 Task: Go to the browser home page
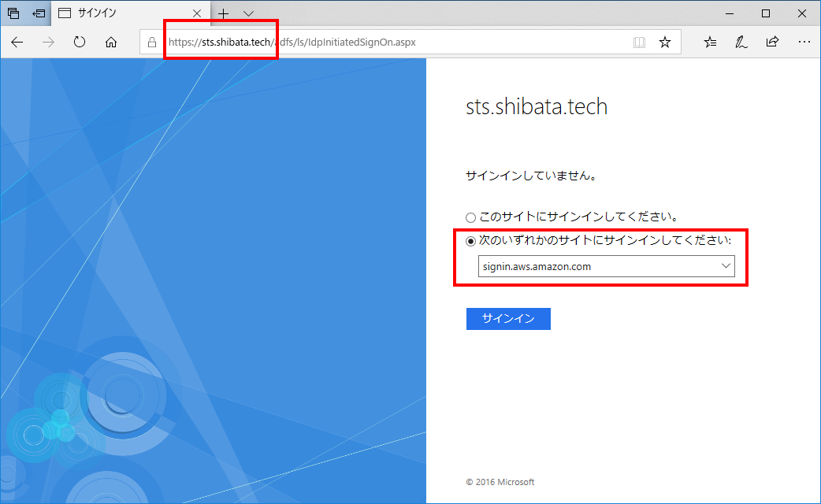coord(111,43)
